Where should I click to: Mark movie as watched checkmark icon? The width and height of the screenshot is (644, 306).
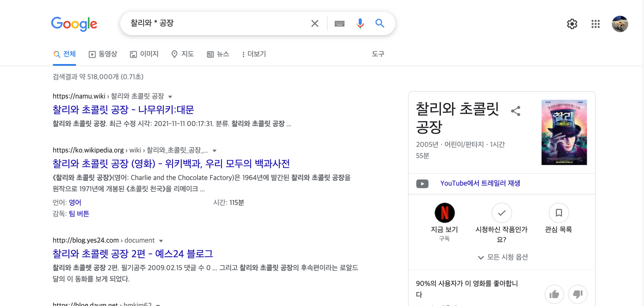(x=502, y=213)
